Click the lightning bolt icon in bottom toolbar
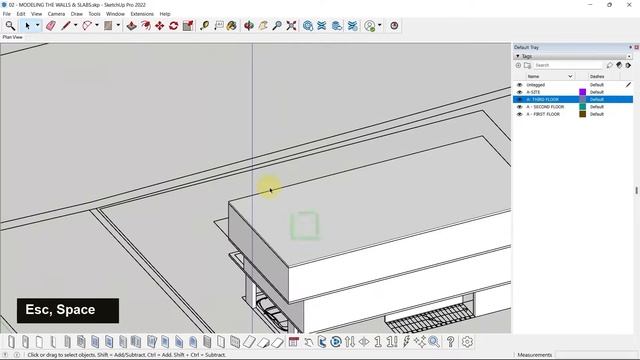Viewport: 640px width, 360px height. pos(406,342)
